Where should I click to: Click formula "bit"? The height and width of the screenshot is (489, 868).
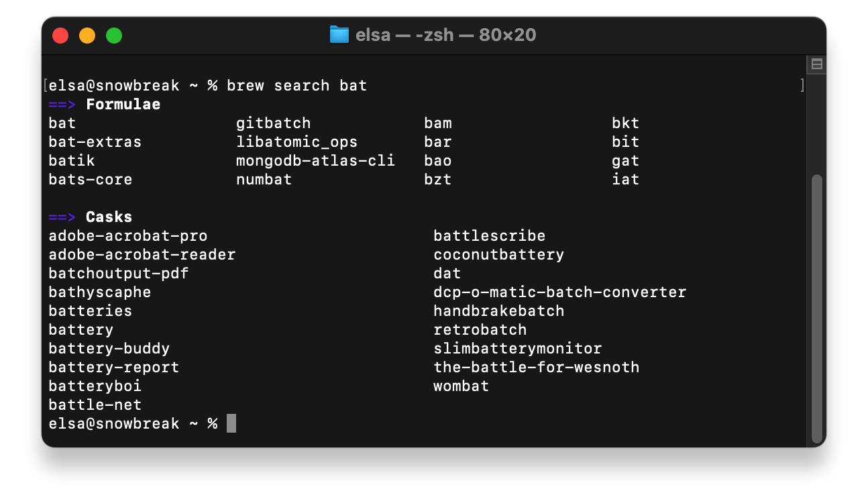pyautogui.click(x=626, y=142)
